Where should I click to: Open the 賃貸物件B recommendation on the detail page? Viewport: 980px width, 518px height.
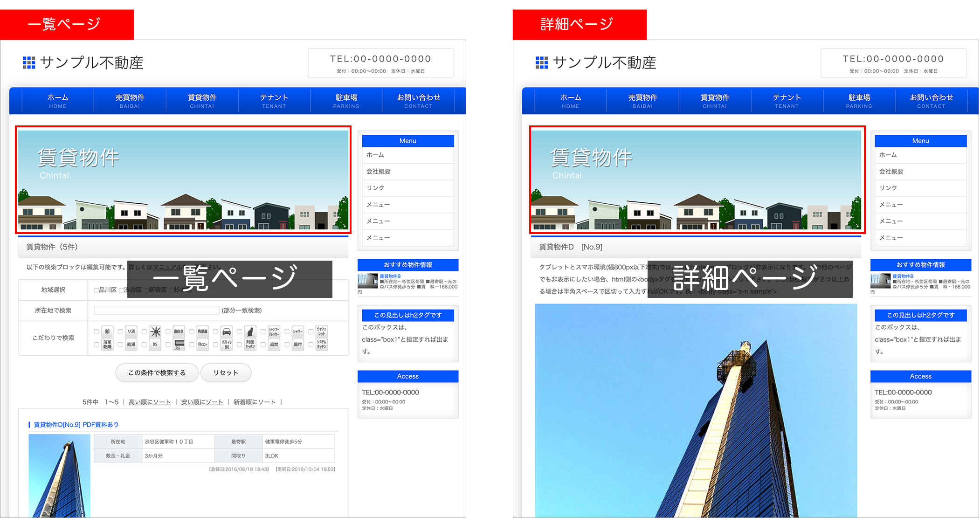coord(903,276)
